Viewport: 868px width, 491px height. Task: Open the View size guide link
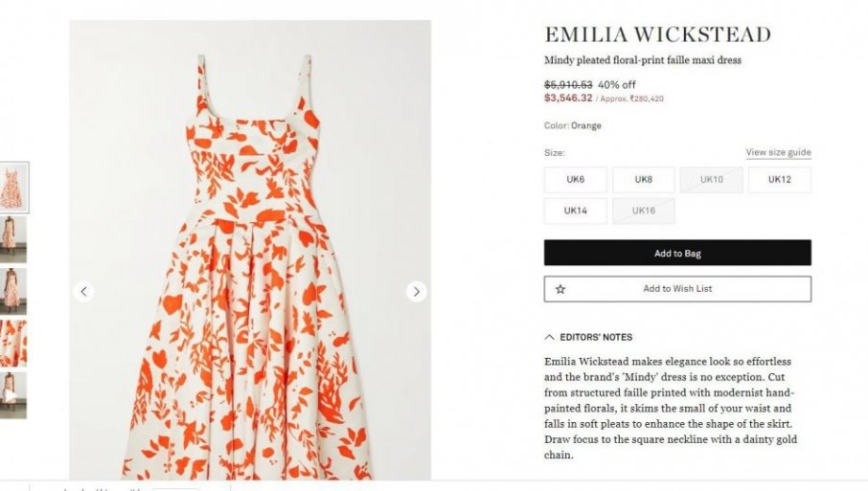[x=778, y=152]
